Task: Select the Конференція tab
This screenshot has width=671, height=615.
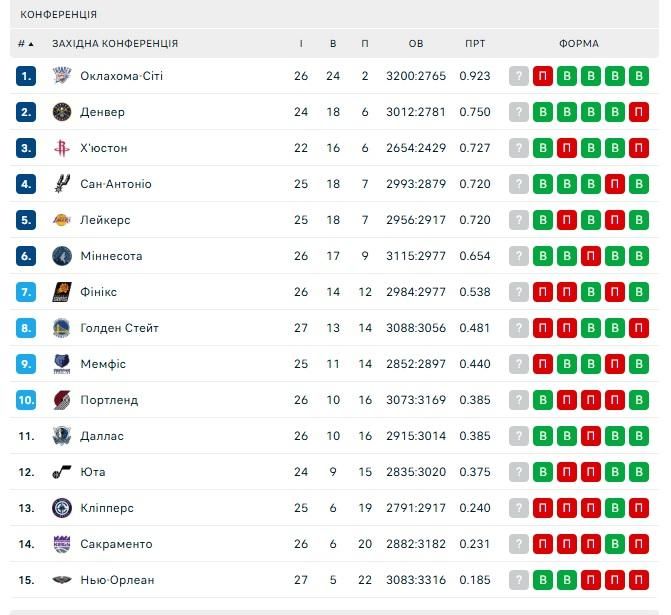Action: click(59, 15)
